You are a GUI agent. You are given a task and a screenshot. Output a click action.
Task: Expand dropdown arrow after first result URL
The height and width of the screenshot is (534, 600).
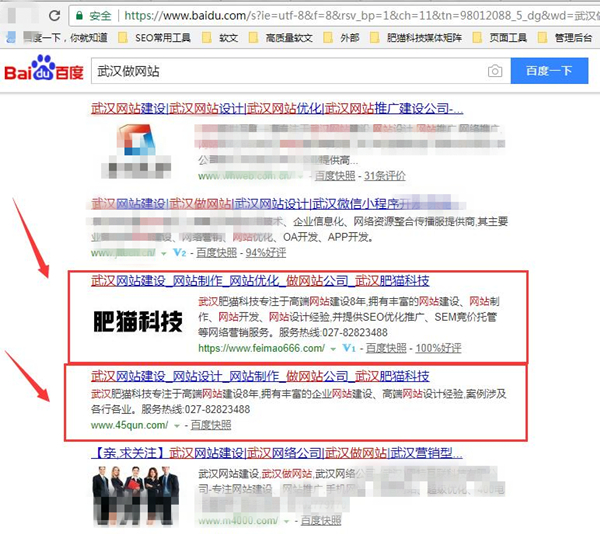click(x=301, y=177)
